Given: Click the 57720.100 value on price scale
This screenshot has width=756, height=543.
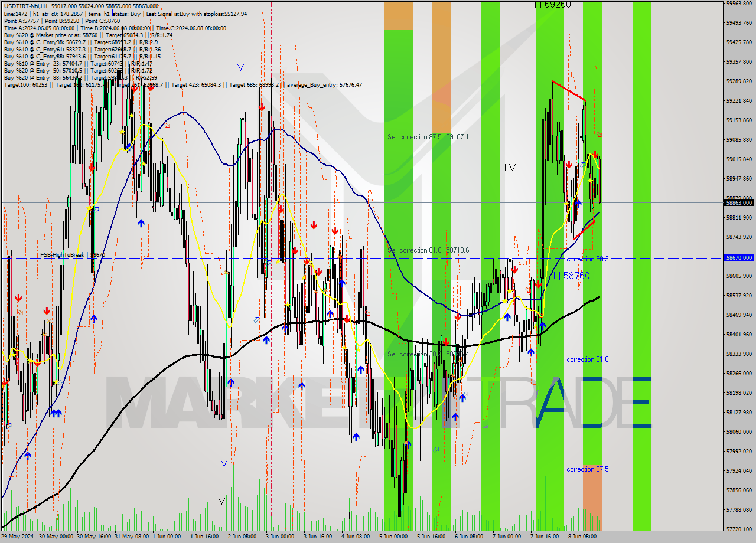Looking at the screenshot, I should pos(739,529).
